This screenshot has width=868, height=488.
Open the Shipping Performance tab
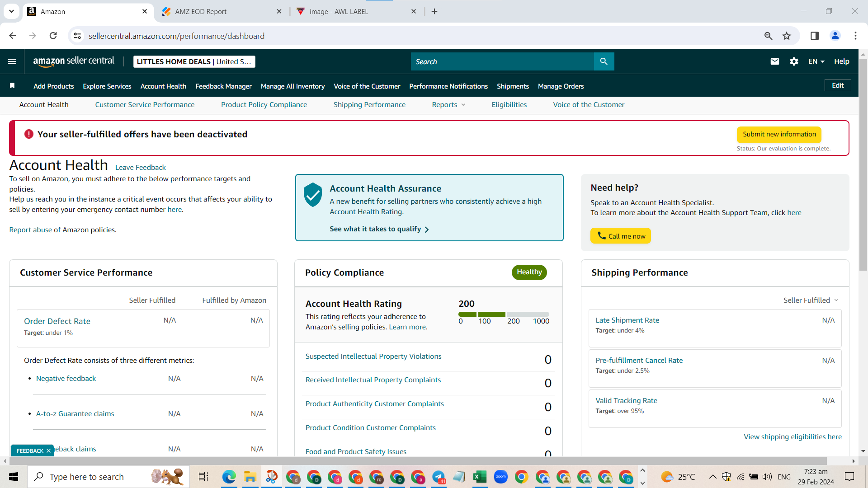tap(369, 105)
